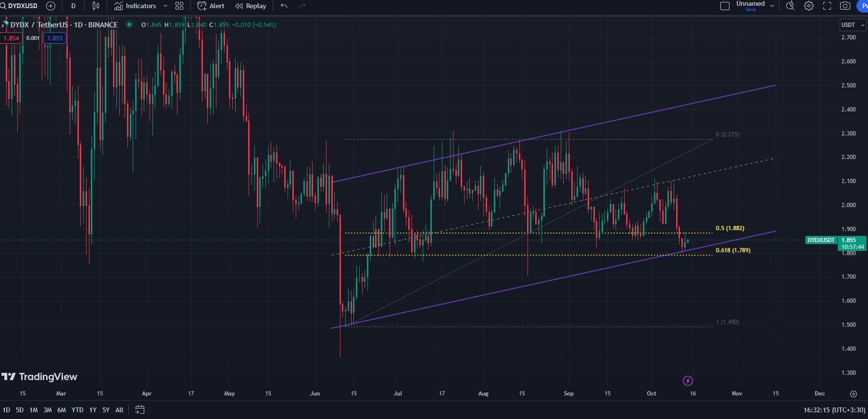
Task: Click Save under the Unnamed layout
Action: [750, 9]
